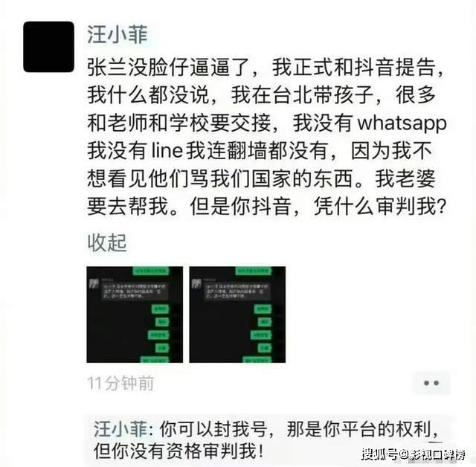Open the second chat screenshot thumbnail
Viewport: 476px width, 467px height.
(x=237, y=315)
